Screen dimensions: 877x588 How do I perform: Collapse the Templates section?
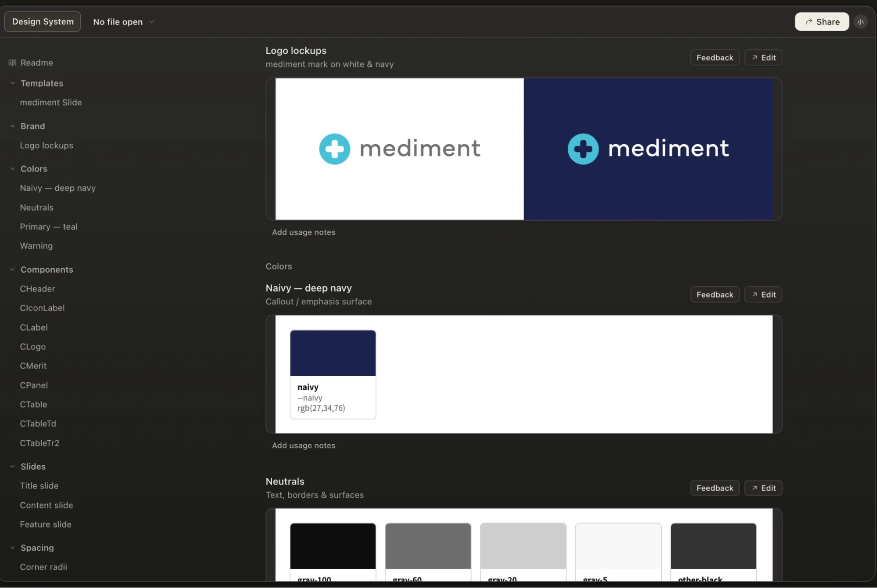[12, 83]
